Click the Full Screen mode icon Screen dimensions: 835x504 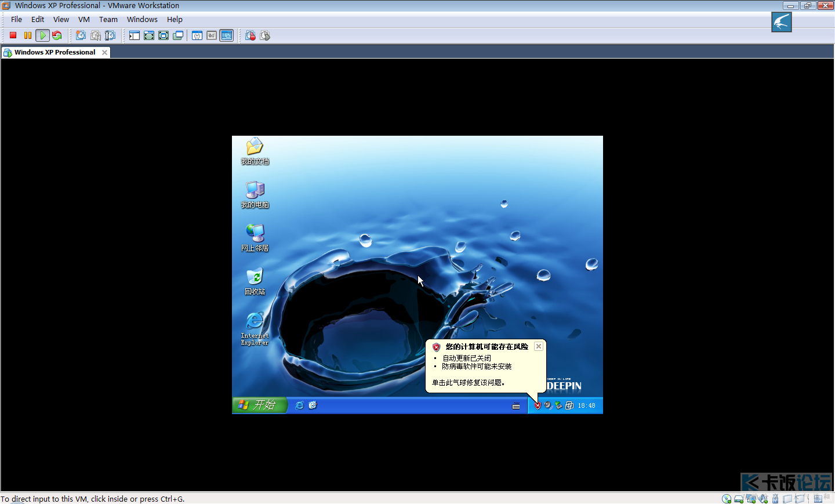pos(164,35)
